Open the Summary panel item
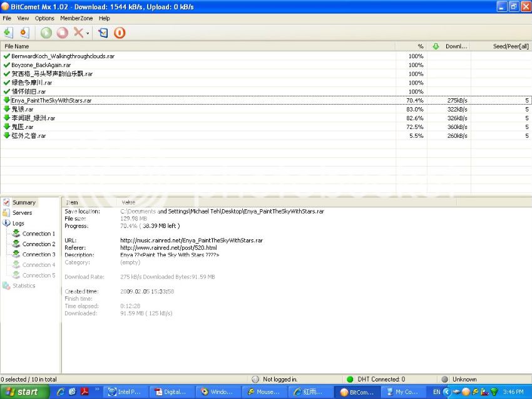The height and width of the screenshot is (399, 532). [x=24, y=202]
